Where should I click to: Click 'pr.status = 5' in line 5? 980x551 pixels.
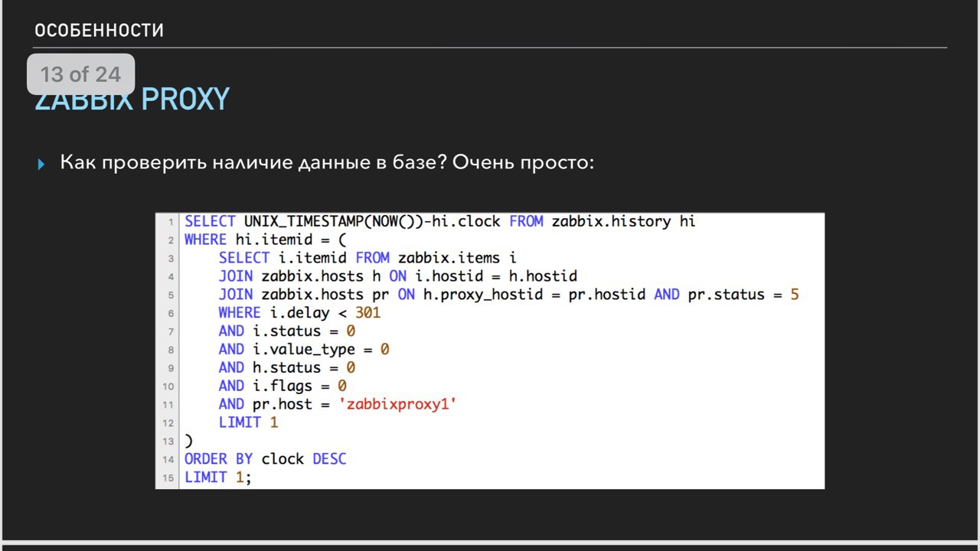click(x=743, y=295)
